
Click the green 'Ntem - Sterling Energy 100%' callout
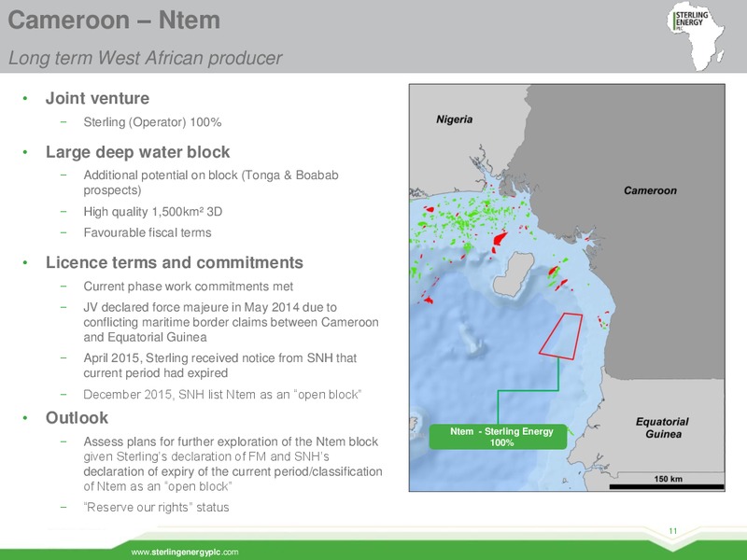(499, 437)
